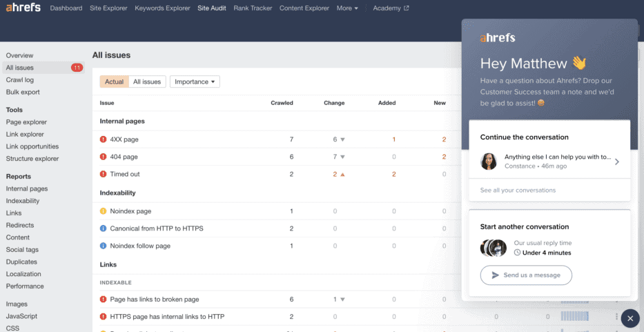Click the paper plane icon in Send us a message

pyautogui.click(x=496, y=275)
